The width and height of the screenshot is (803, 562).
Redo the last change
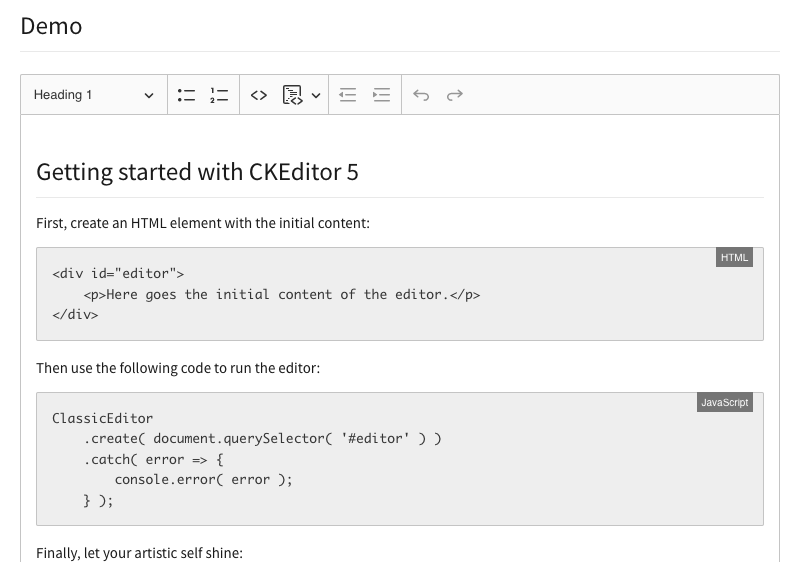pos(455,95)
